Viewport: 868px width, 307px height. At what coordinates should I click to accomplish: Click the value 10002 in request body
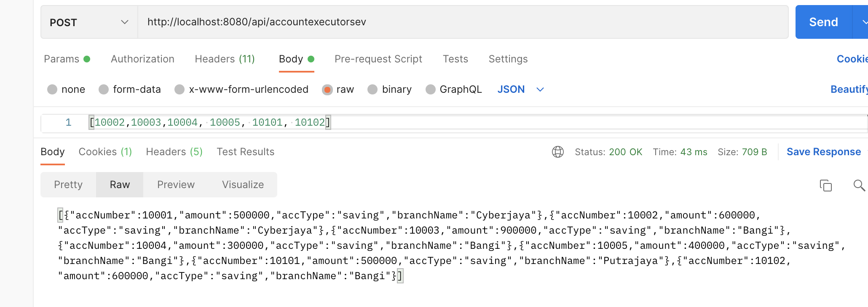click(x=110, y=123)
